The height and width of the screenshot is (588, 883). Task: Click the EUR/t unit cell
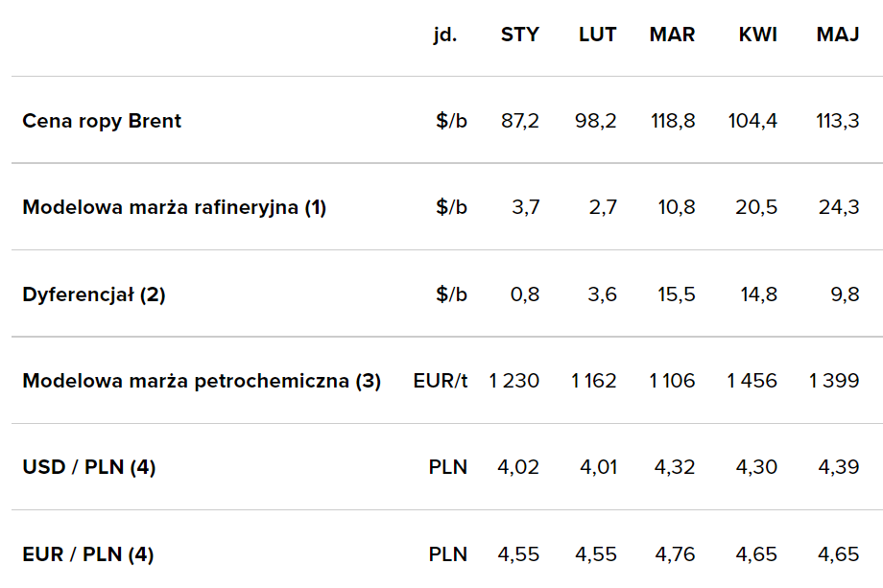(441, 381)
